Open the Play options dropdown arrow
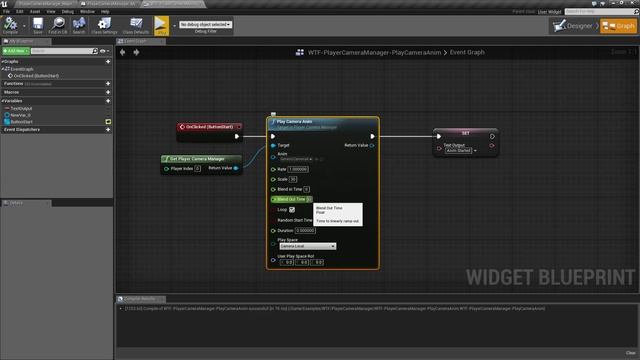This screenshot has width=640, height=360. 174,26
